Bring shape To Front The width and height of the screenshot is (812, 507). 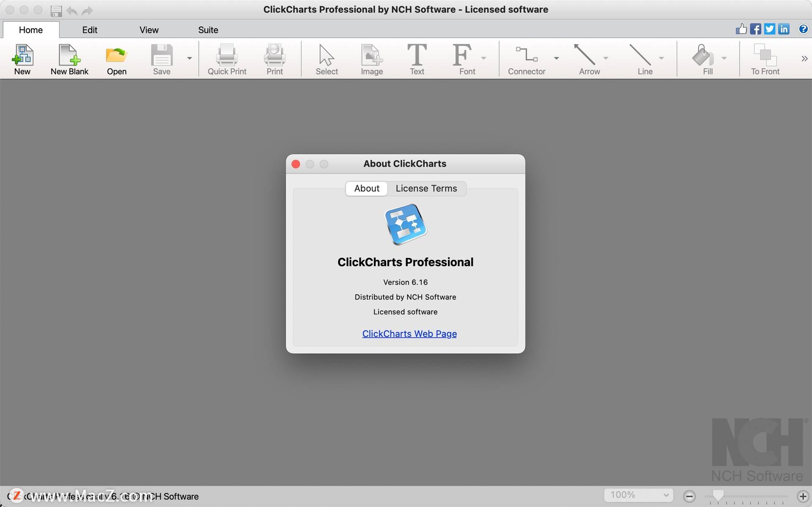point(765,59)
